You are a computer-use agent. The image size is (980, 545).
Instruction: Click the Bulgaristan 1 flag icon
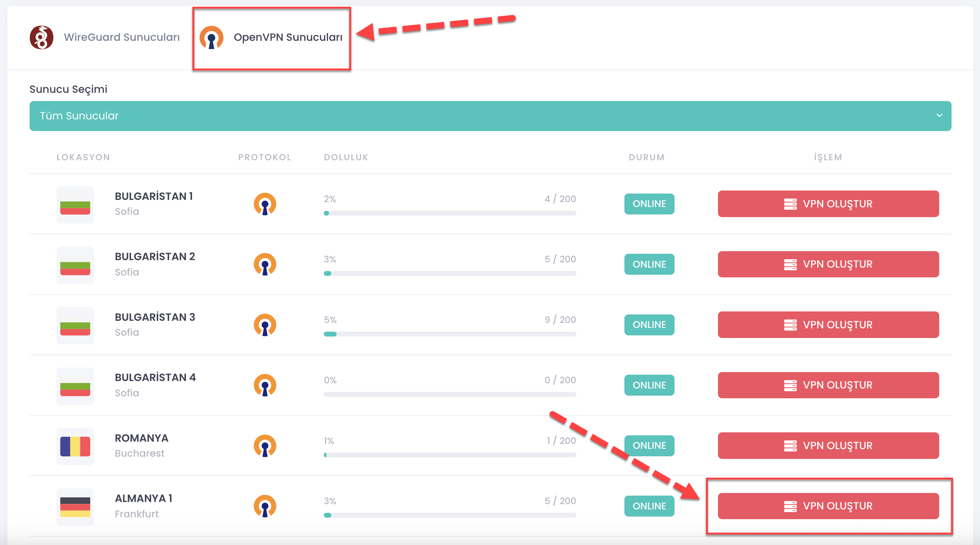pos(75,205)
